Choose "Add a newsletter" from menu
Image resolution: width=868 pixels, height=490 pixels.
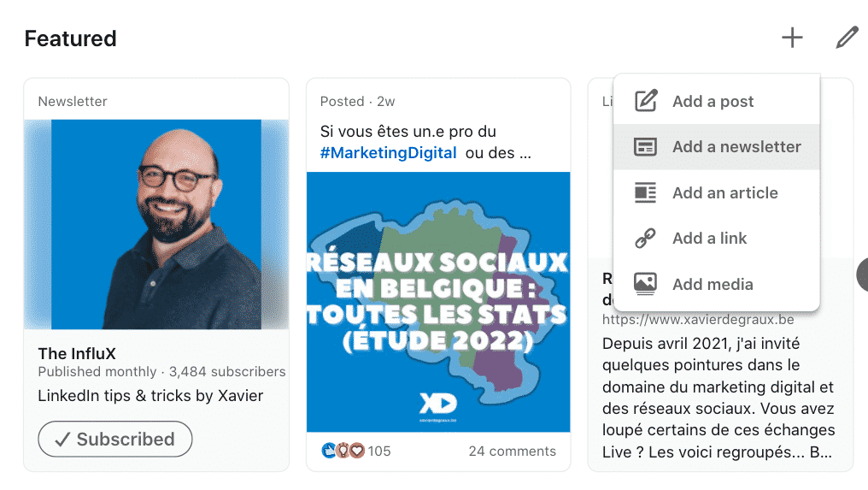point(736,147)
